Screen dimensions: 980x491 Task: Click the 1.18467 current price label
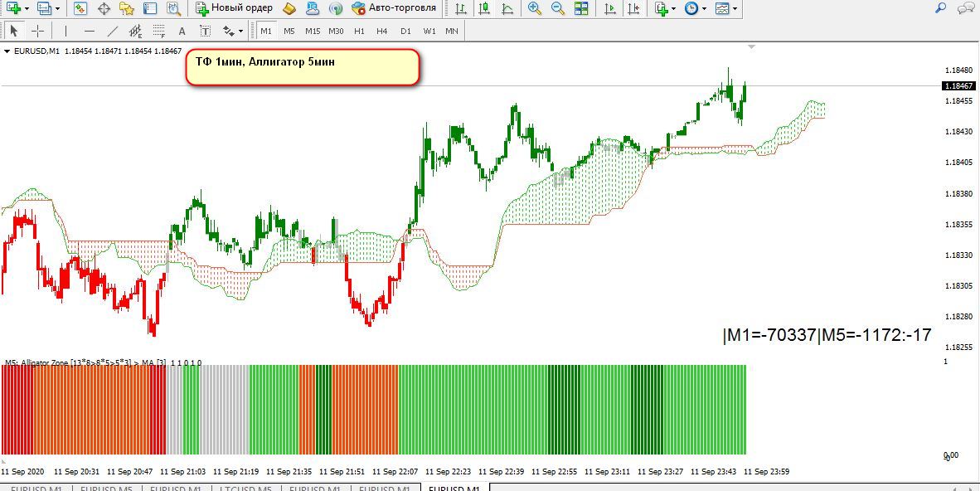(x=958, y=86)
